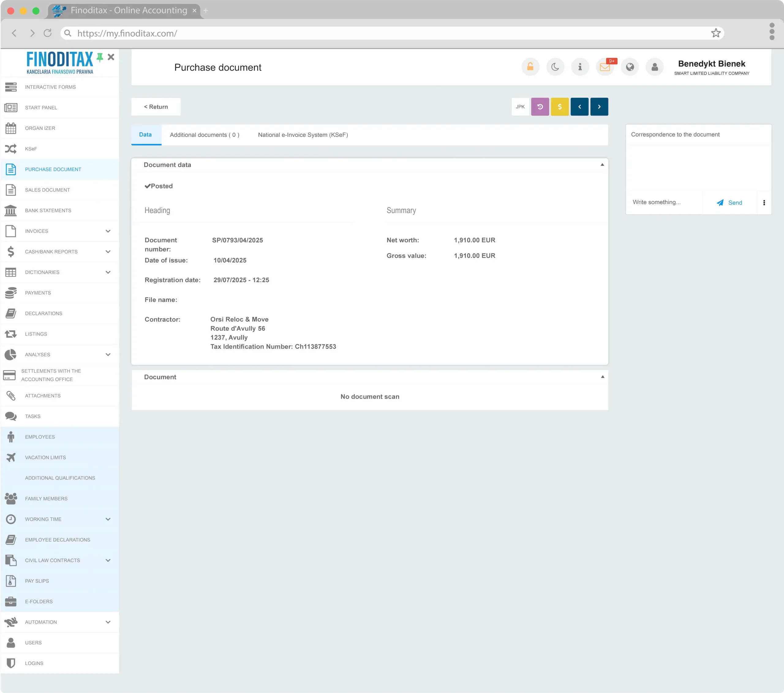784x693 pixels.
Task: Click the orange unlock padlock icon
Action: [x=530, y=67]
